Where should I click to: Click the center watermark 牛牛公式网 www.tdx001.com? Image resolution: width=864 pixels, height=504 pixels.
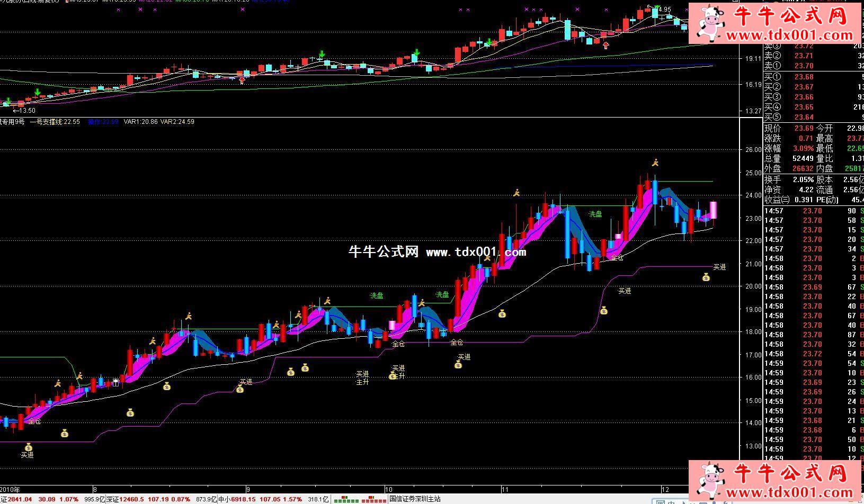pos(437,252)
